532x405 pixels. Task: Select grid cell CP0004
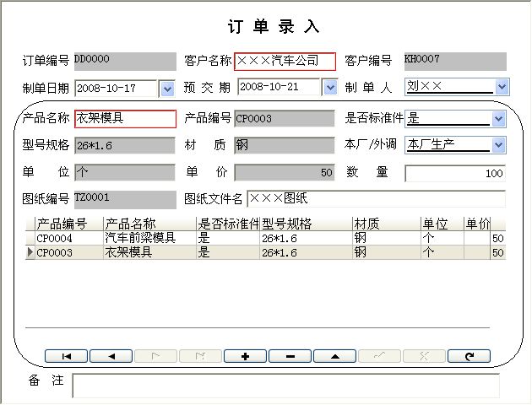(69, 238)
